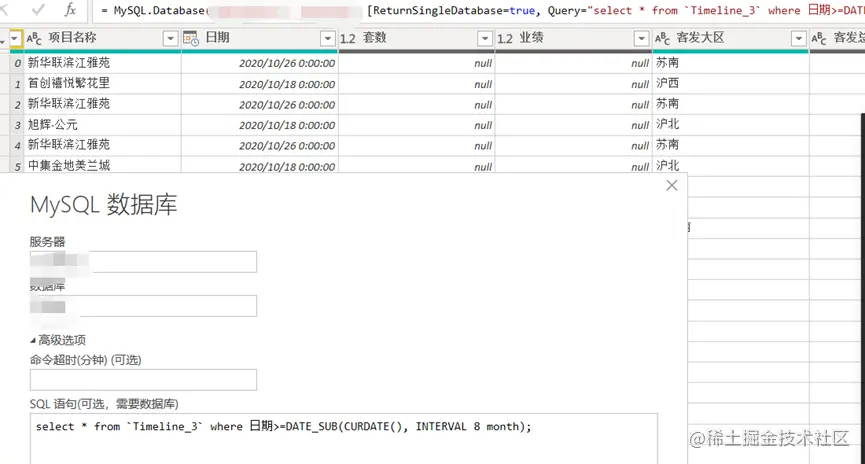Change the 项目名称 column text type icon
The width and height of the screenshot is (865, 464).
(x=34, y=38)
